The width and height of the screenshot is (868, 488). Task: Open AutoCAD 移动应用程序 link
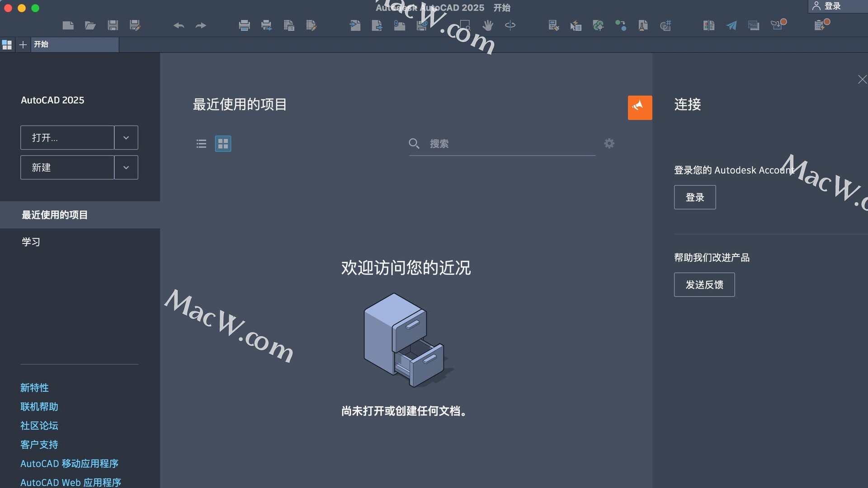tap(69, 464)
